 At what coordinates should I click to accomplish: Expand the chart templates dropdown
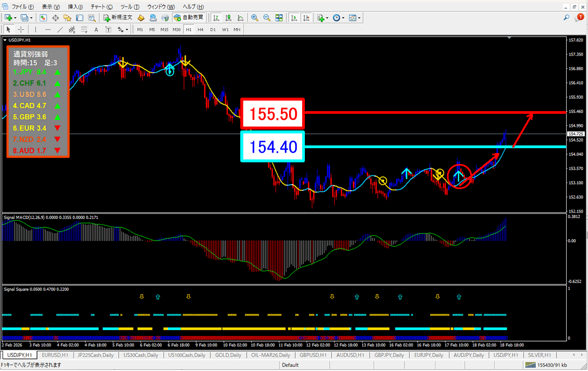coord(360,17)
